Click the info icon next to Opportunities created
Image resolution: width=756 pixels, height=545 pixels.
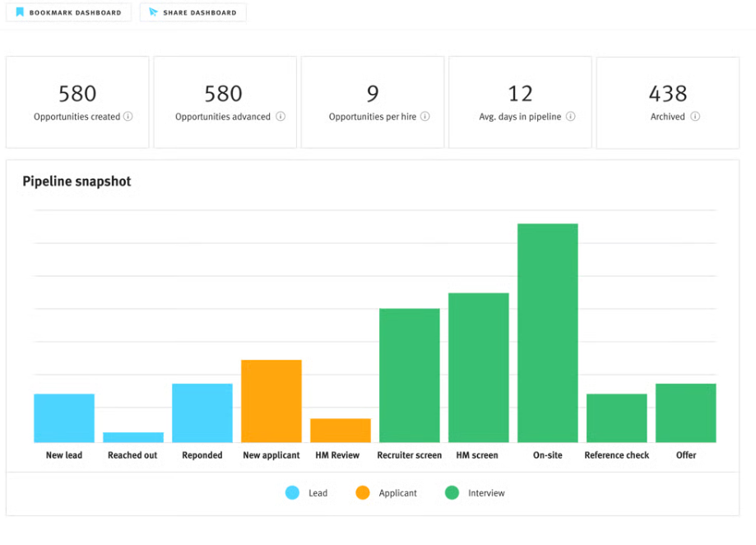129,116
